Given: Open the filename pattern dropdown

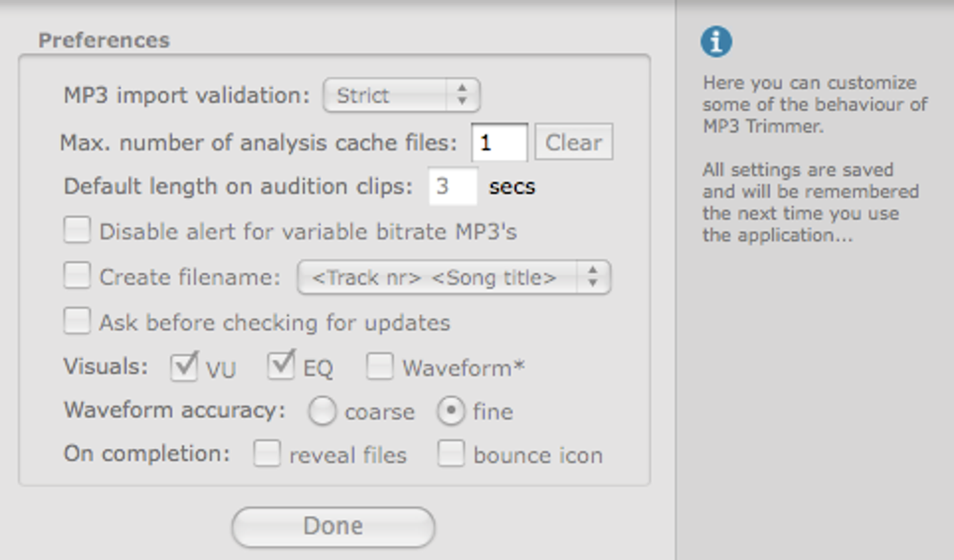Looking at the screenshot, I should pos(454,278).
